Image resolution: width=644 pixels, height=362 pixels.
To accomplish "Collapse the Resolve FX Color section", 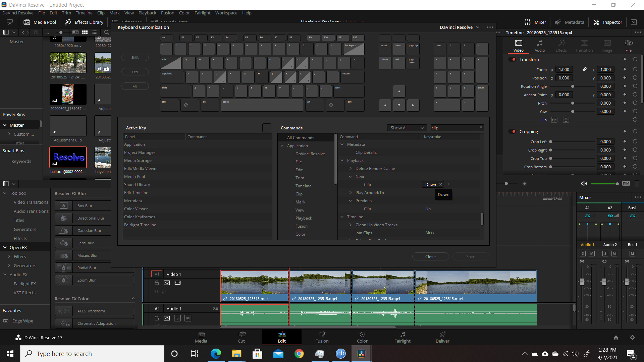I will [133, 299].
